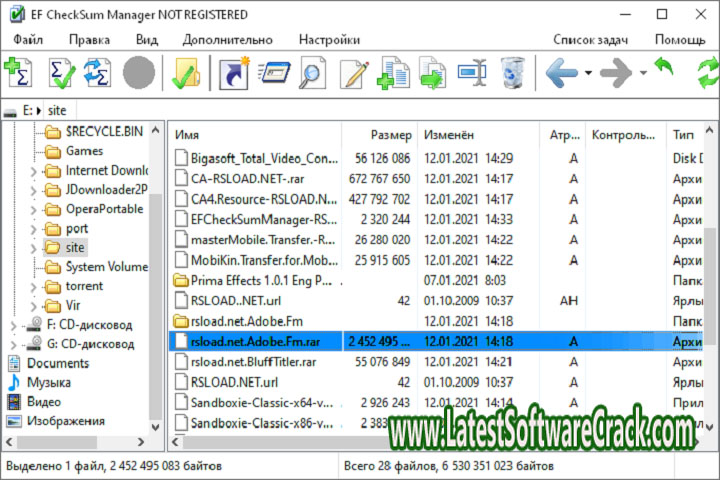Click the tree panel scroll-up arrow
Screen dimensions: 720x480
pyautogui.click(x=155, y=130)
